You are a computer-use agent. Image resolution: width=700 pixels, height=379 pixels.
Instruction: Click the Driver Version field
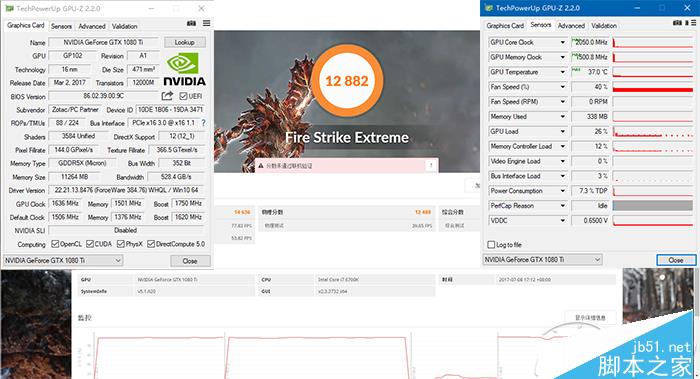coord(126,190)
